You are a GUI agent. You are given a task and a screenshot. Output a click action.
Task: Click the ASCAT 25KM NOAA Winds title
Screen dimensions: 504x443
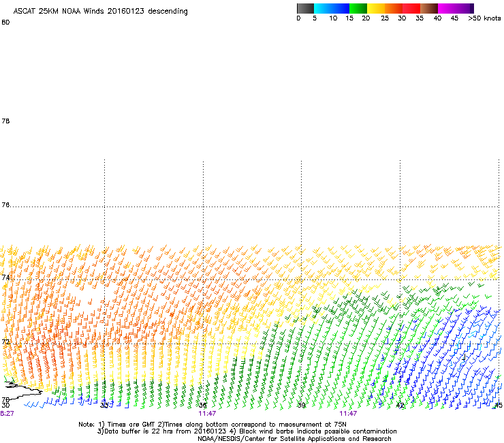click(100, 11)
